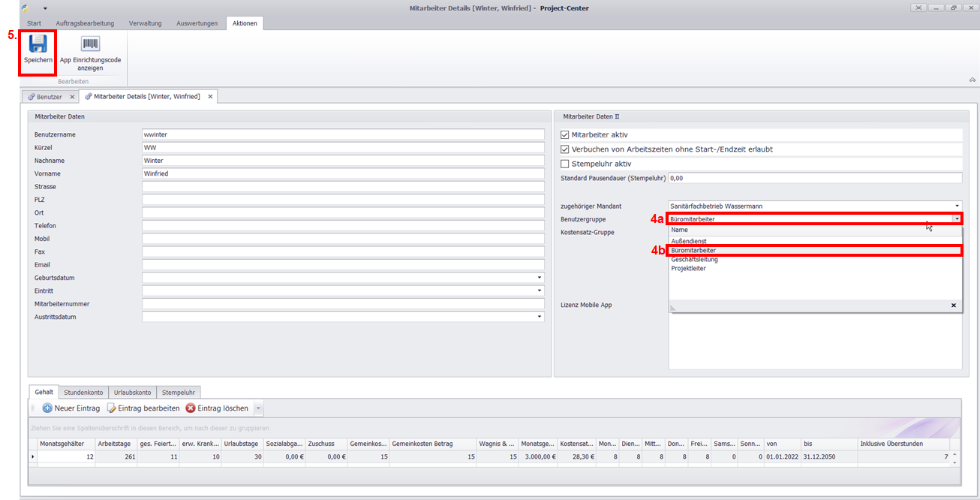The height and width of the screenshot is (500, 980).
Task: Click the Eintrag bearbeiten pencil icon
Action: [112, 408]
